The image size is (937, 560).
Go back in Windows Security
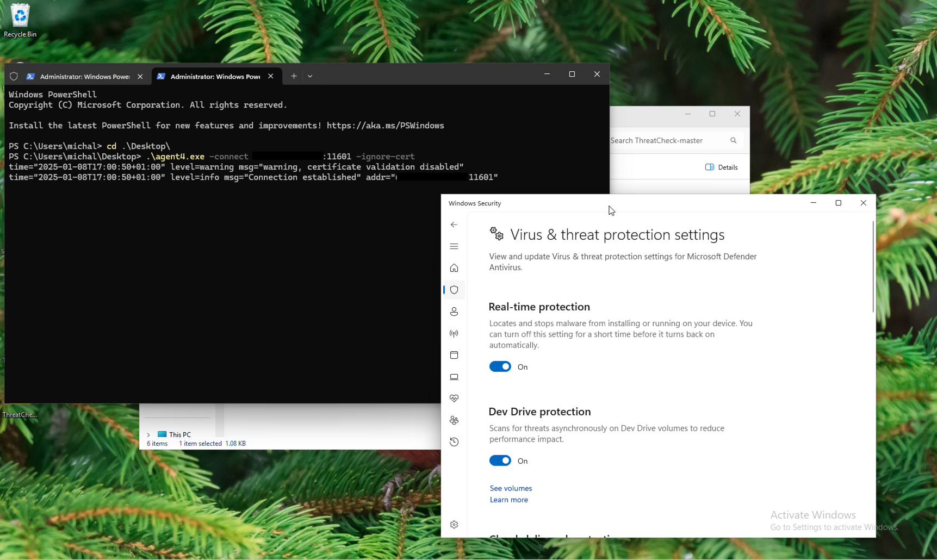(x=454, y=225)
